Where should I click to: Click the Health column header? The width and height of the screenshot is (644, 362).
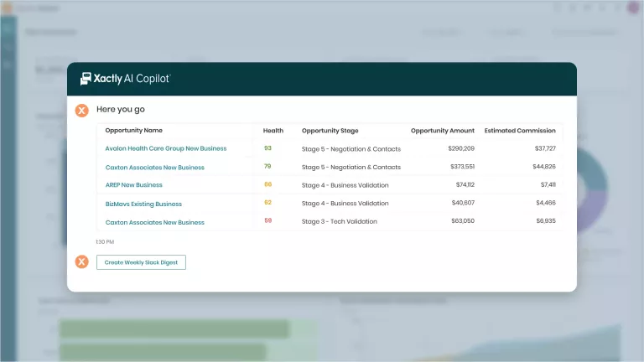[273, 131]
